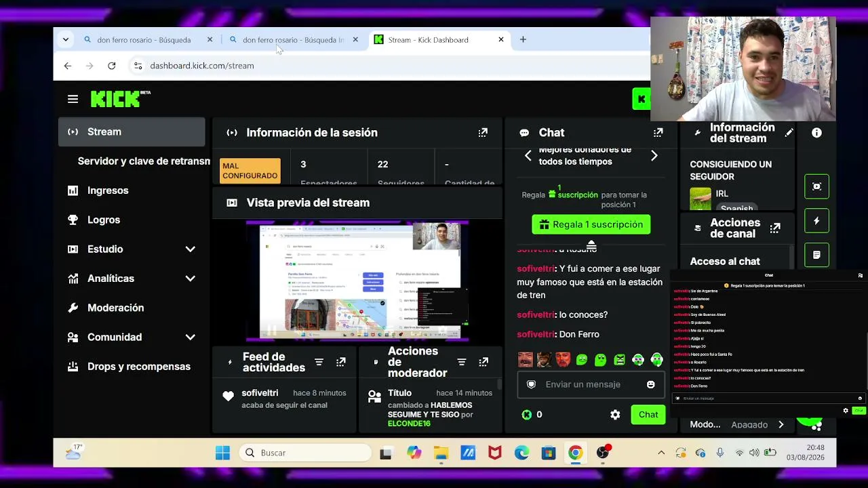Click the 'sofiveltri: lo conoces?' chat message
This screenshot has width=868, height=488.
[x=562, y=314]
